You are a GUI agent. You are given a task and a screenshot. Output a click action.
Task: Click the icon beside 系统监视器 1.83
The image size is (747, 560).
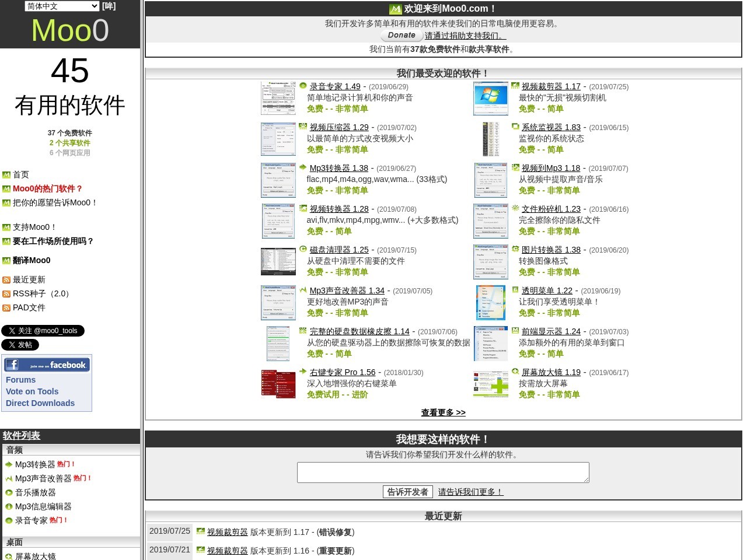[515, 127]
